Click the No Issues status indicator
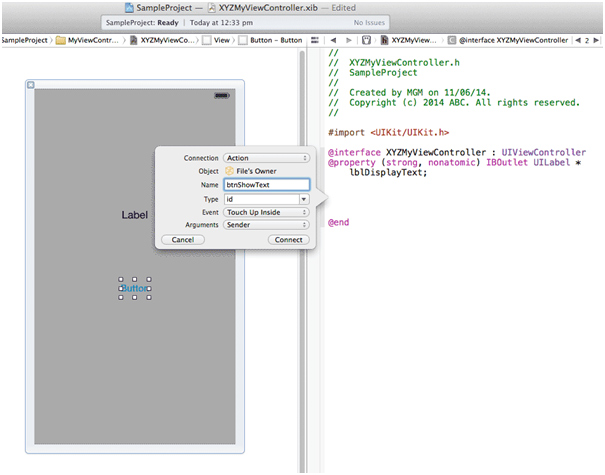The image size is (605, 475). 369,23
